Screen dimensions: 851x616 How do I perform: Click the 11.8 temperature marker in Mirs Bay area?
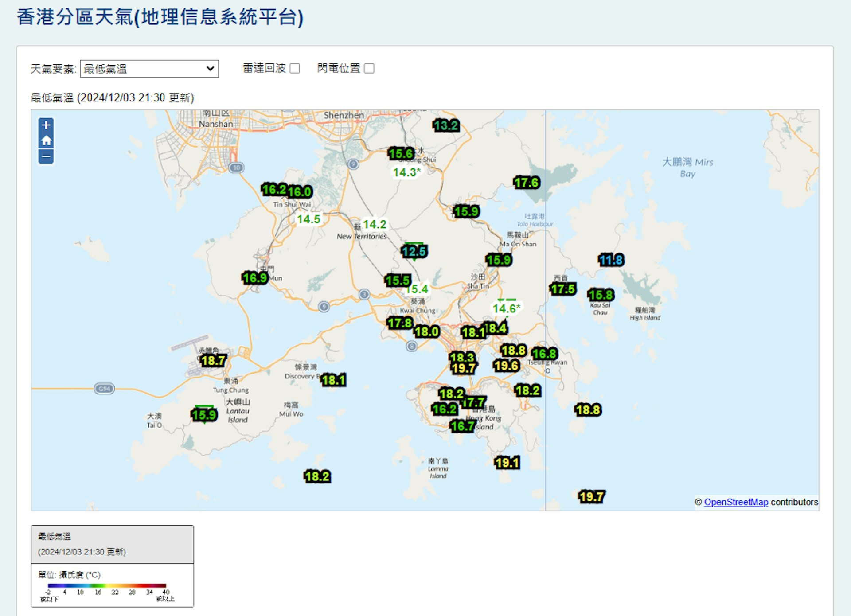tap(610, 261)
